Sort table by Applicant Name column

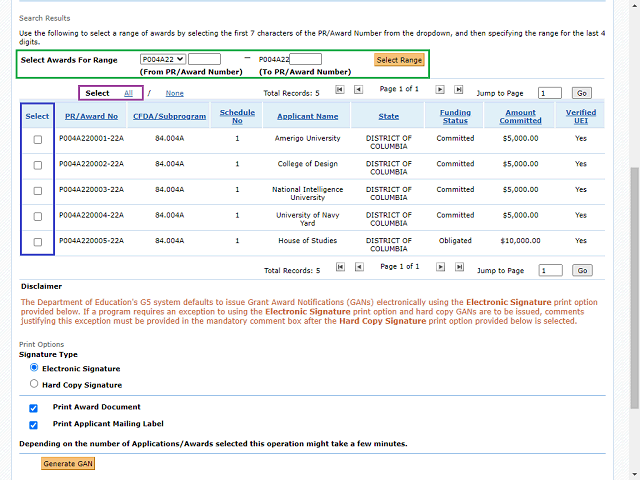tap(307, 116)
